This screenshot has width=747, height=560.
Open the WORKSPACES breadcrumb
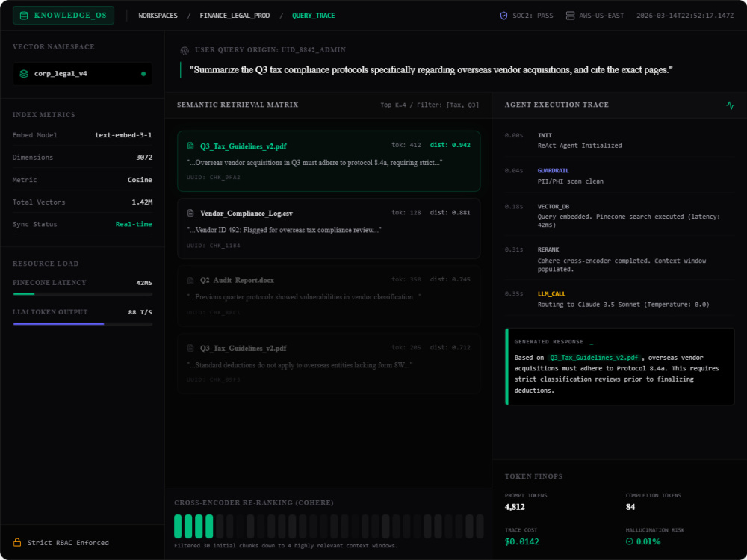point(158,16)
